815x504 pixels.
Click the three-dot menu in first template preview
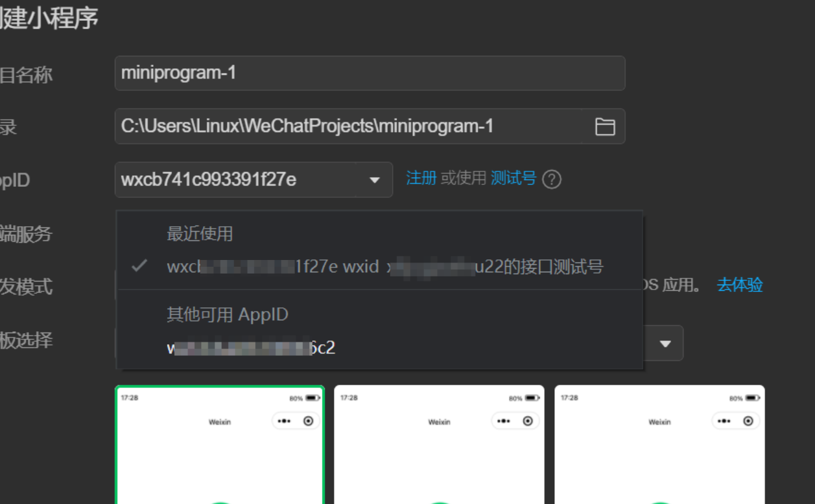pos(284,421)
